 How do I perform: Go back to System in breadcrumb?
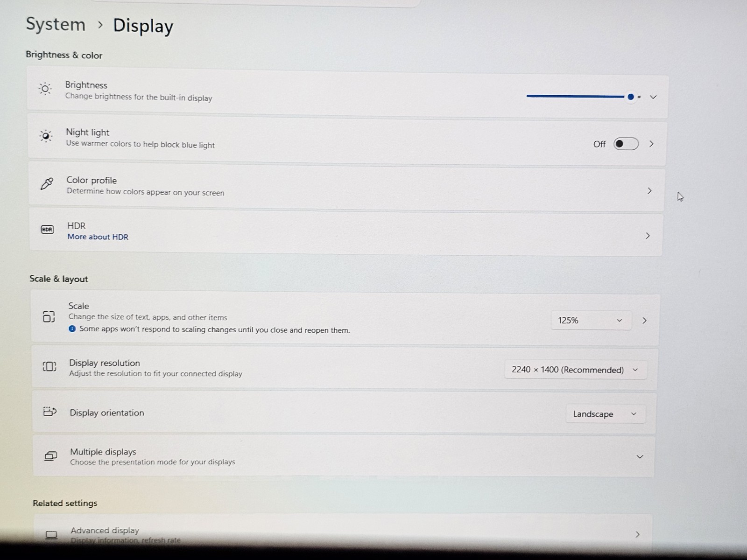[x=56, y=24]
